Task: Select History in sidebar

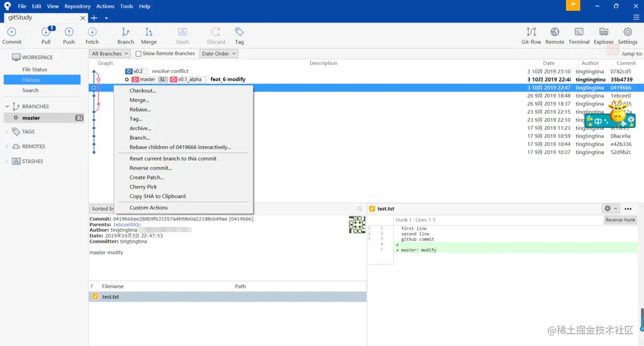Action: click(42, 80)
